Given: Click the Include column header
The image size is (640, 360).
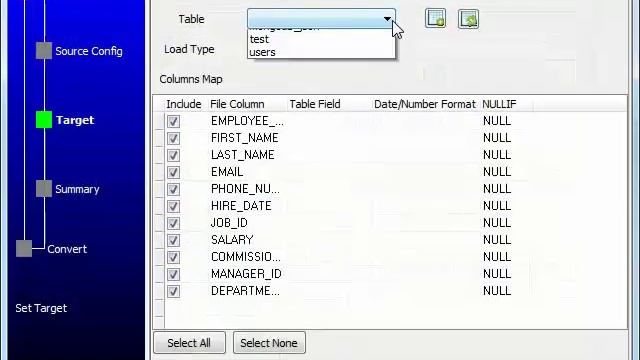Looking at the screenshot, I should click(x=184, y=104).
